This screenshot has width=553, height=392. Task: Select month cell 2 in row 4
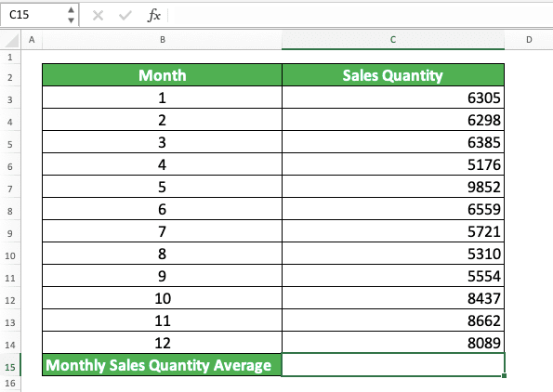[x=163, y=120]
